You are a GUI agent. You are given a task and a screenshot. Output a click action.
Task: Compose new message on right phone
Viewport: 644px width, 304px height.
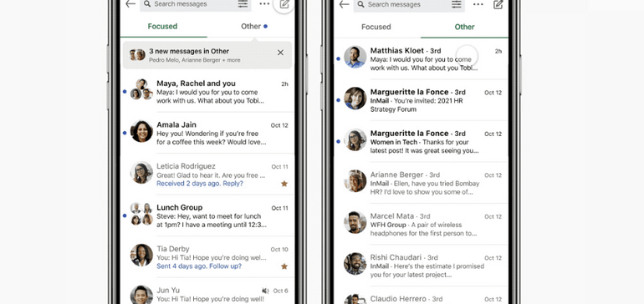tap(498, 4)
